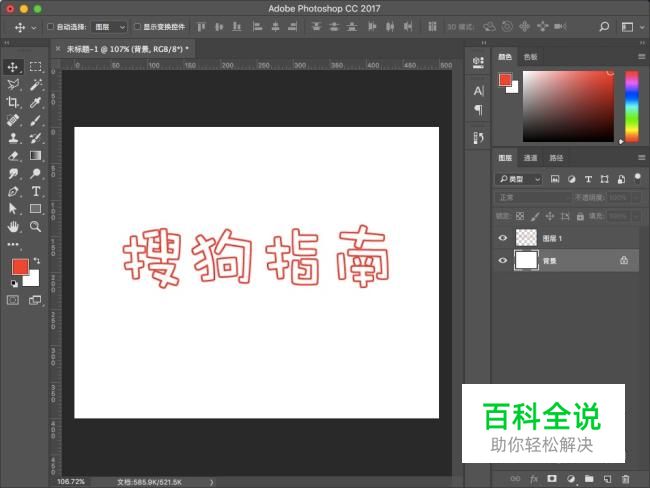Reset default foreground and background colors
The image size is (650, 488).
(15, 284)
